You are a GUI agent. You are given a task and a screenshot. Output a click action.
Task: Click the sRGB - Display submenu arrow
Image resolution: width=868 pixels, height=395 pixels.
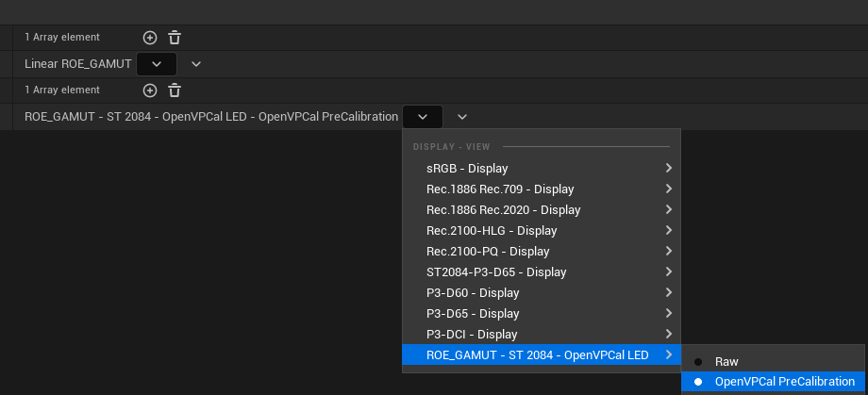[669, 168]
